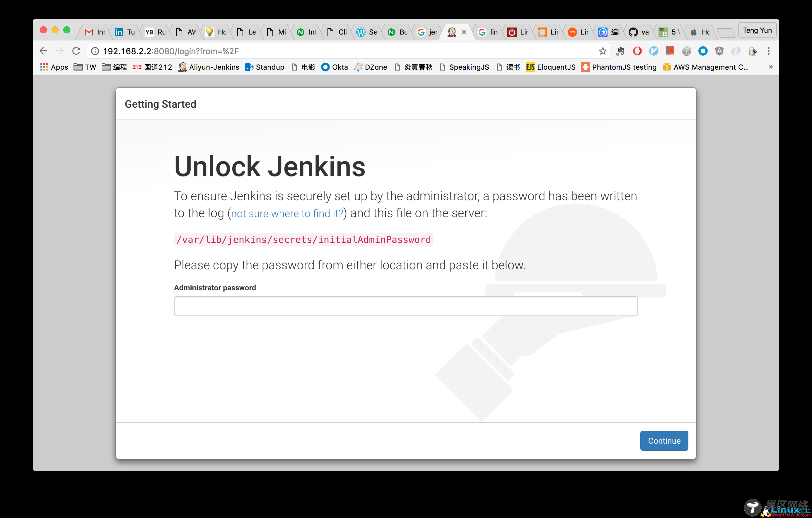Viewport: 812px width, 518px height.
Task: Open the EloquentJS bookmark
Action: click(x=551, y=67)
